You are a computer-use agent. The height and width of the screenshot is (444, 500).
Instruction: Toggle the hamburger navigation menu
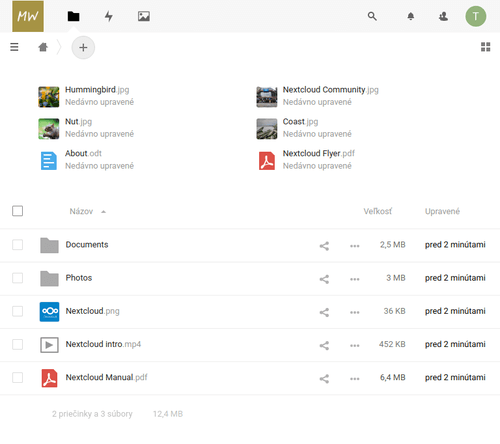14,47
